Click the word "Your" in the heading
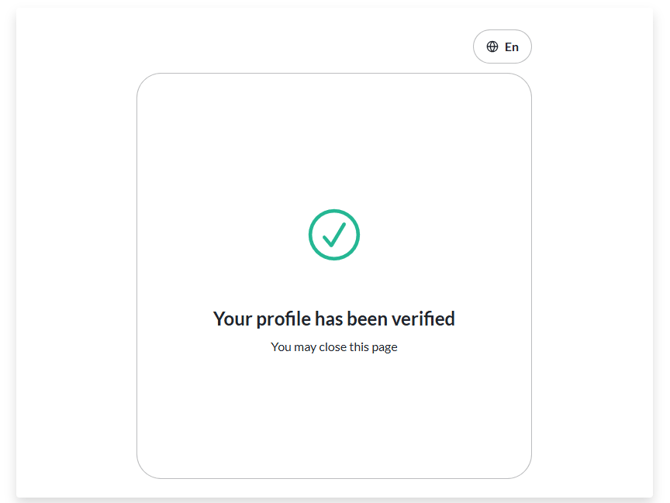Screen dimensions: 670x503 tap(232, 319)
